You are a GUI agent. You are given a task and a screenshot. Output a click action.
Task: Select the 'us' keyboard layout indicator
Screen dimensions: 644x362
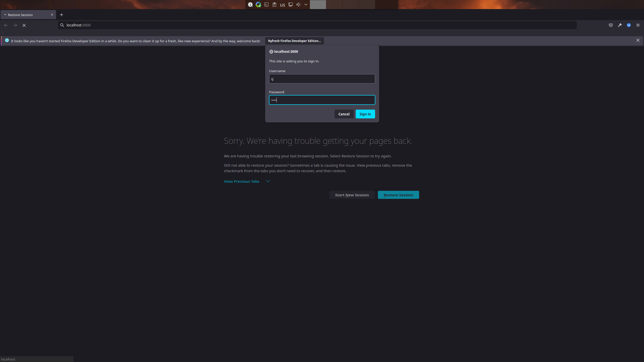coord(283,5)
